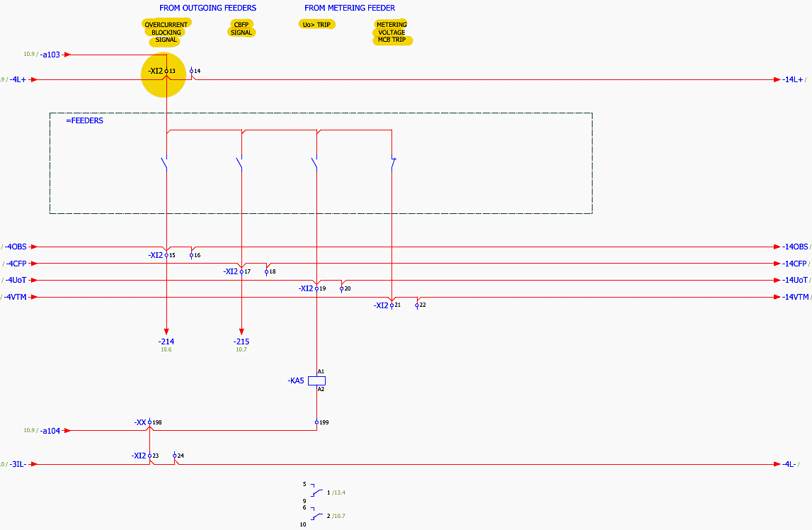
Task: Click the -XI2 terminal 13 point
Action: pos(166,71)
